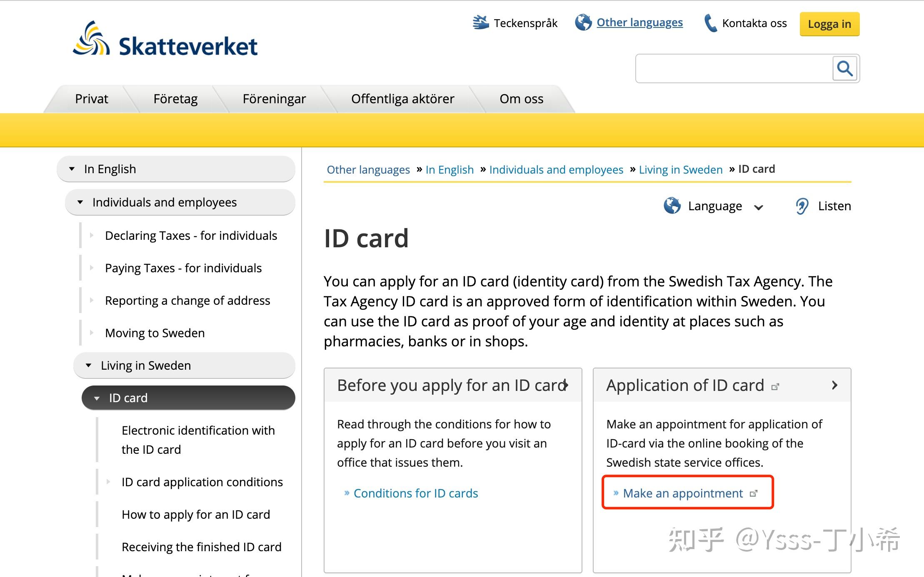Open the Language dropdown chevron
The width and height of the screenshot is (924, 577).
pos(759,207)
